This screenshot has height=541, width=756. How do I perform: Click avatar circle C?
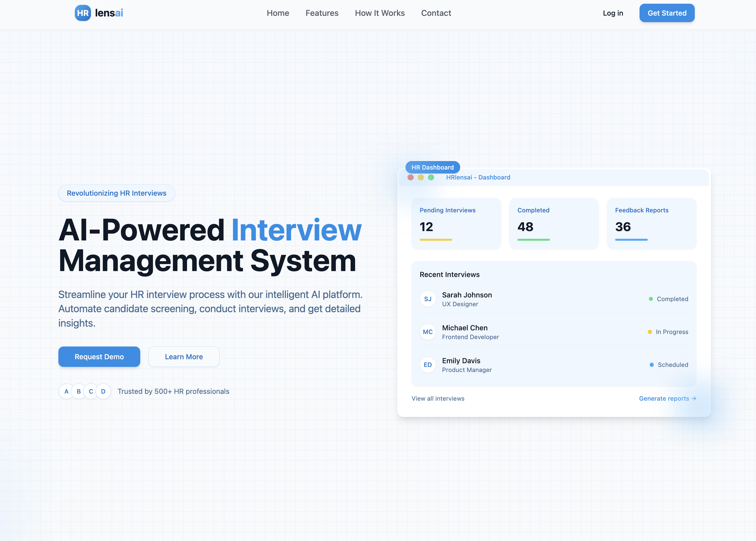point(91,391)
